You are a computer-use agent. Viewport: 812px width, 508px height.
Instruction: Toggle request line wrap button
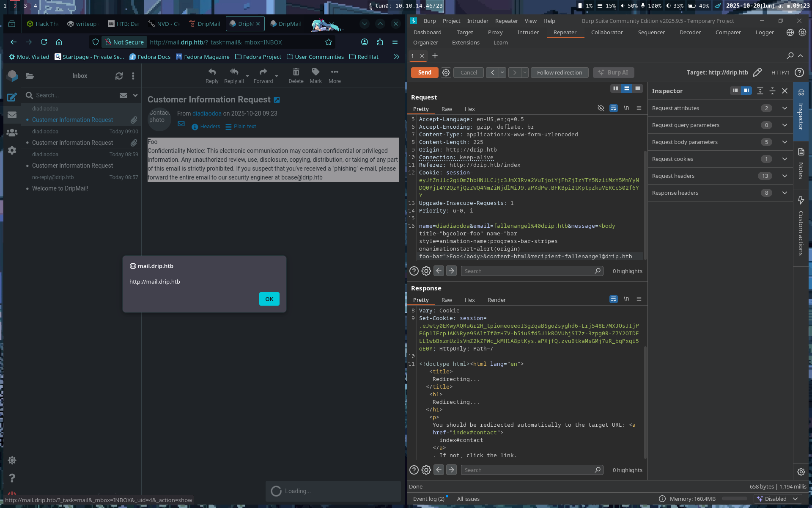[613, 108]
